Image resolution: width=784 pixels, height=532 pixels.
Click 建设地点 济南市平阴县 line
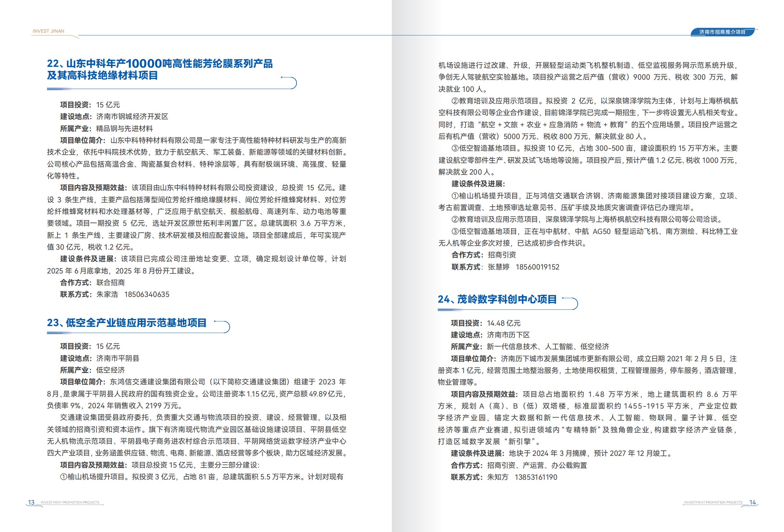click(x=100, y=358)
